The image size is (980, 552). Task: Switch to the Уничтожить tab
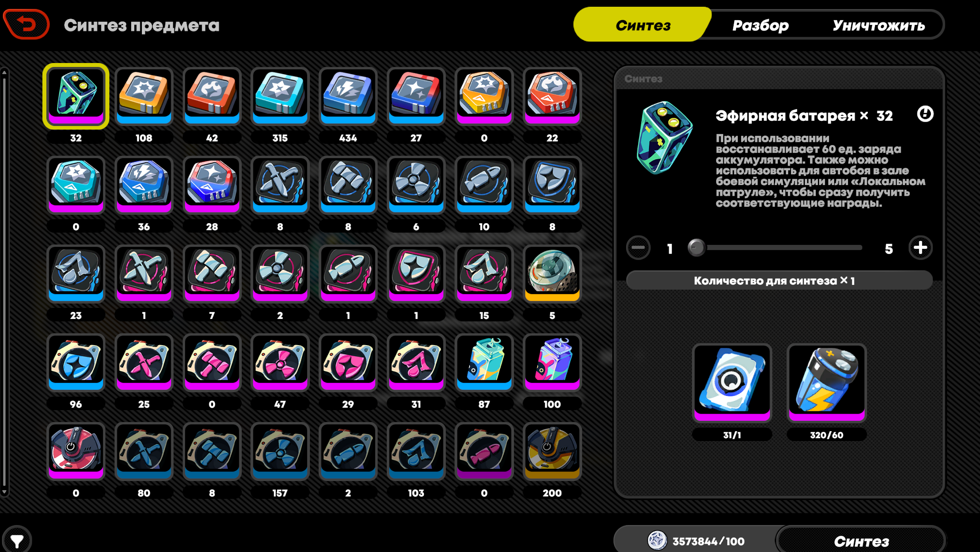[879, 25]
